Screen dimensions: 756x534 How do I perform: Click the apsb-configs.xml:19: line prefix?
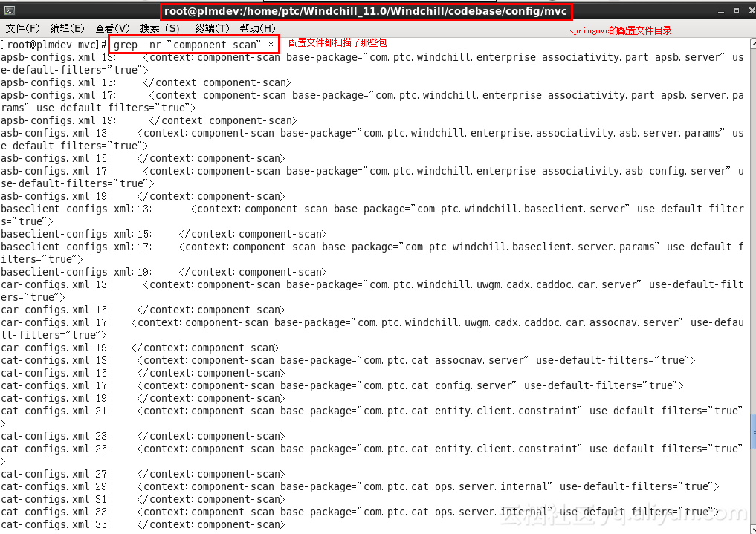click(58, 120)
